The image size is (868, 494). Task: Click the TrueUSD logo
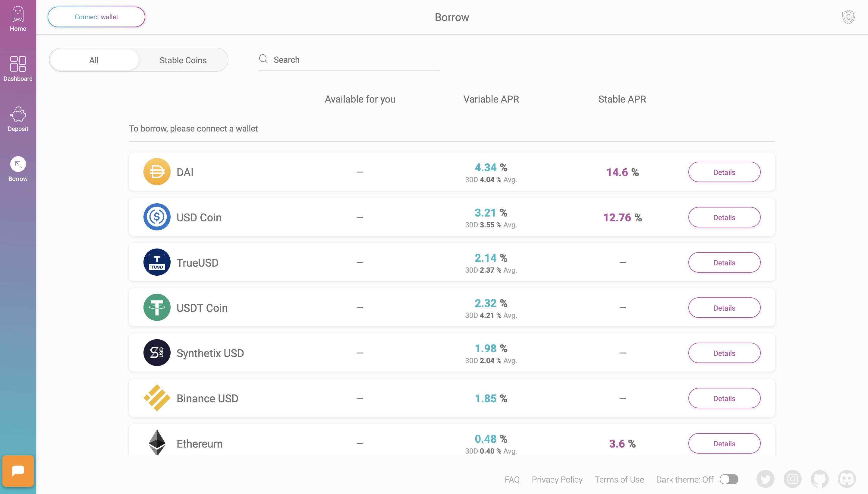click(157, 262)
